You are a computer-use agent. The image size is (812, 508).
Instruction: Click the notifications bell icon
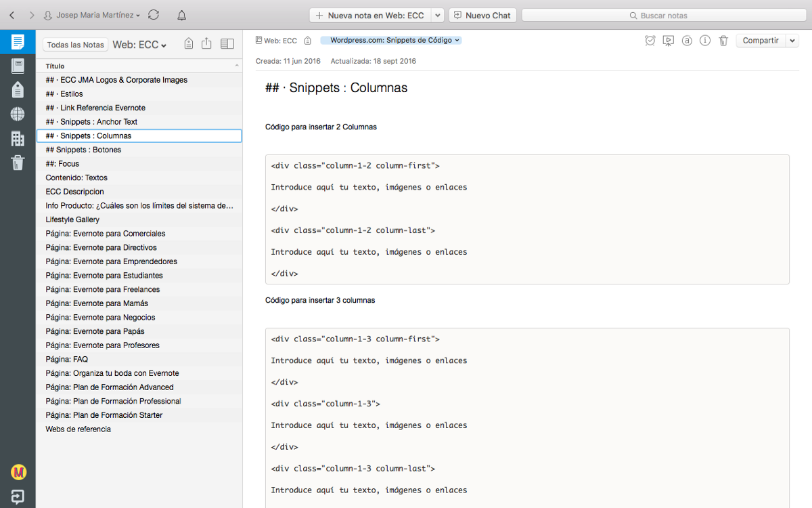tap(181, 15)
